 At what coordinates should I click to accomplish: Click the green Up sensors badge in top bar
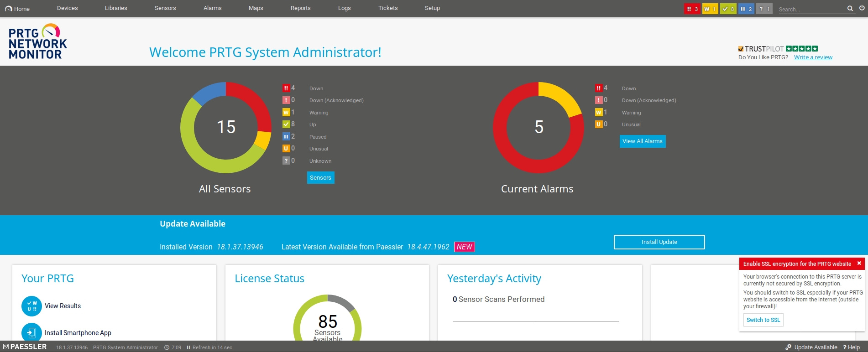pos(728,9)
